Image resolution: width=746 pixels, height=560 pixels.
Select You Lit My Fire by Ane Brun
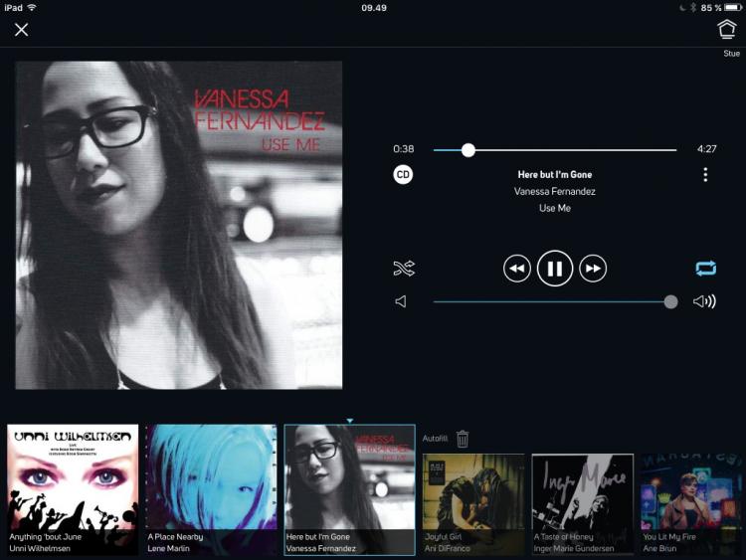(x=691, y=504)
